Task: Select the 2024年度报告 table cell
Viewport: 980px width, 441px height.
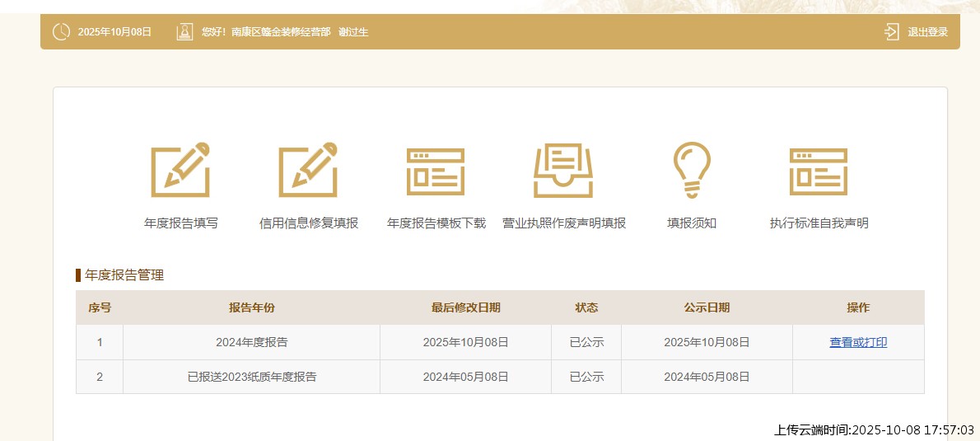Action: (x=251, y=342)
